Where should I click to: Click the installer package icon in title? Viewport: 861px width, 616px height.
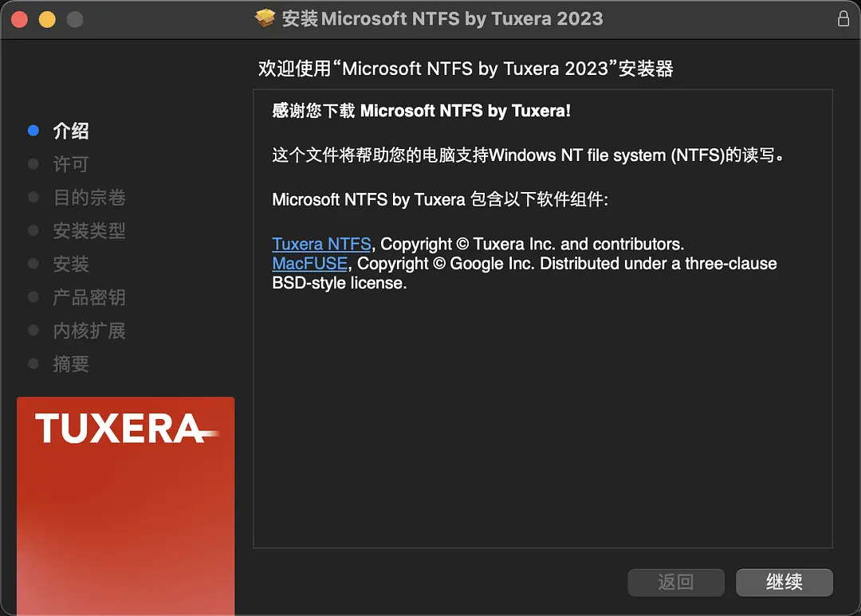(x=265, y=18)
